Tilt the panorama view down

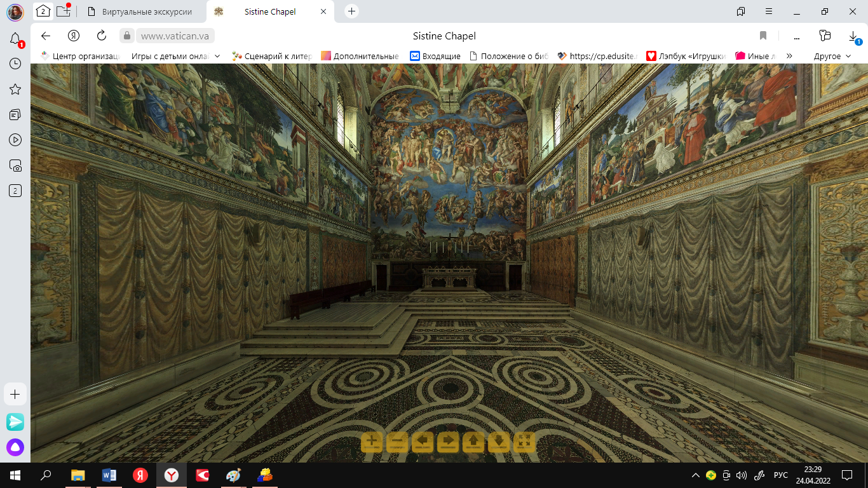click(499, 442)
